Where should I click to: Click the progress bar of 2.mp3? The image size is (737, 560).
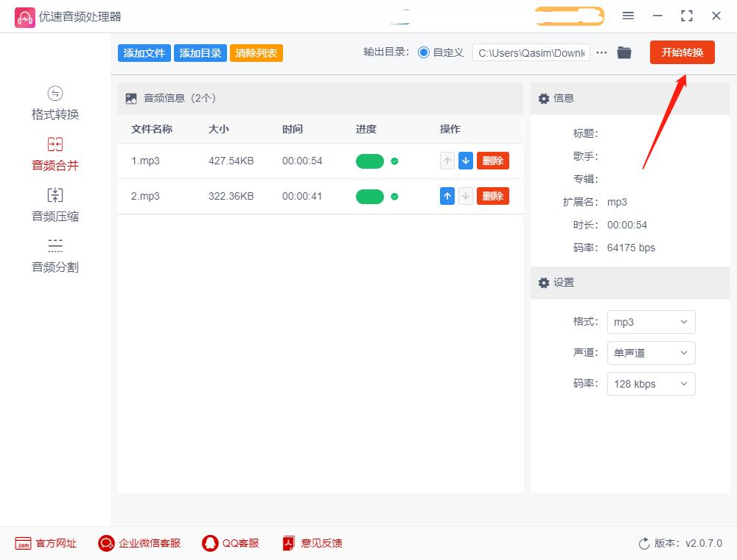coord(370,197)
